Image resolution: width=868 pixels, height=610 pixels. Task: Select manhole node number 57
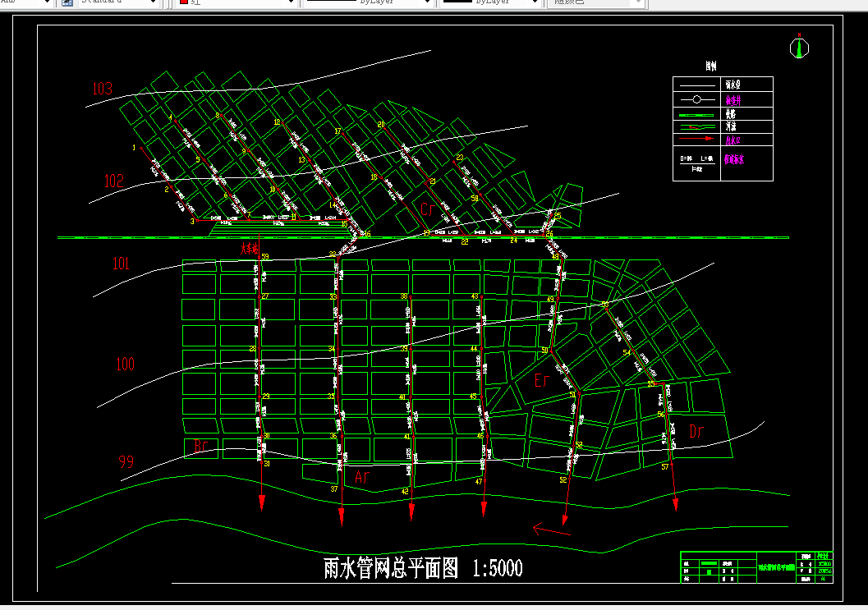pyautogui.click(x=665, y=467)
